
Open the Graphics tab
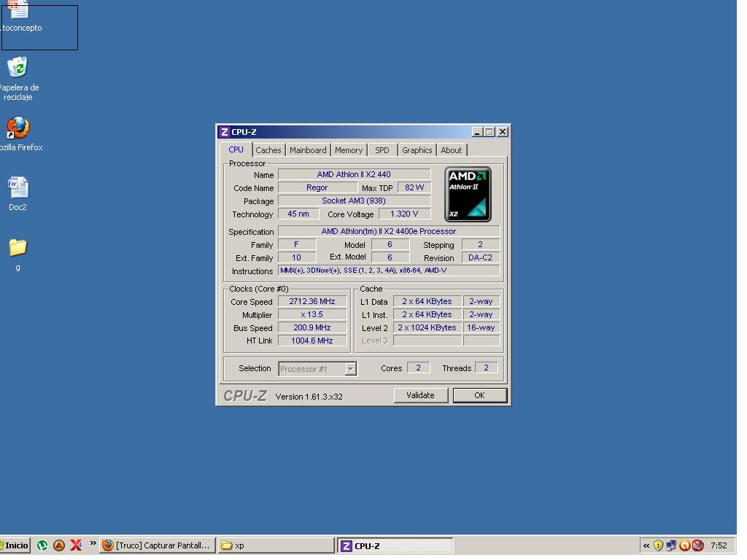(417, 150)
